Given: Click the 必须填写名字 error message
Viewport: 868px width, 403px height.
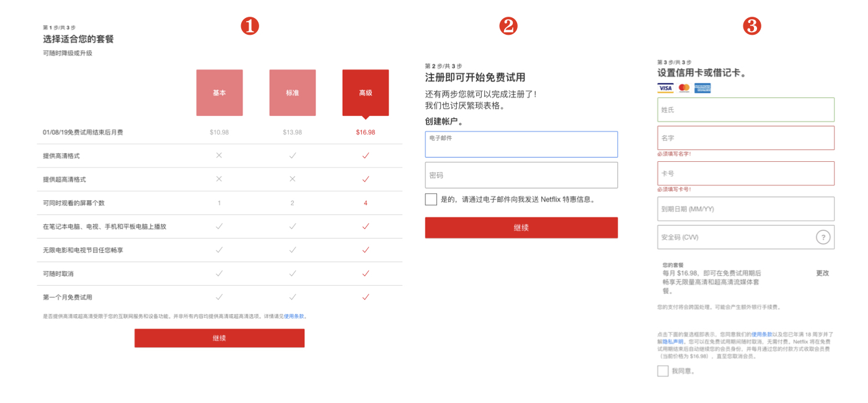Looking at the screenshot, I should (674, 154).
